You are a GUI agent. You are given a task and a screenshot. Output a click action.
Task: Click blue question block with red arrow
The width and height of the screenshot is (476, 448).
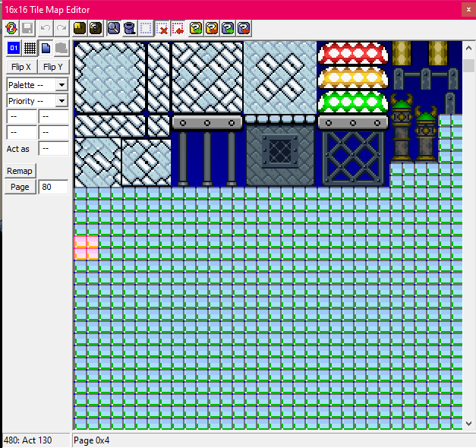(x=244, y=29)
